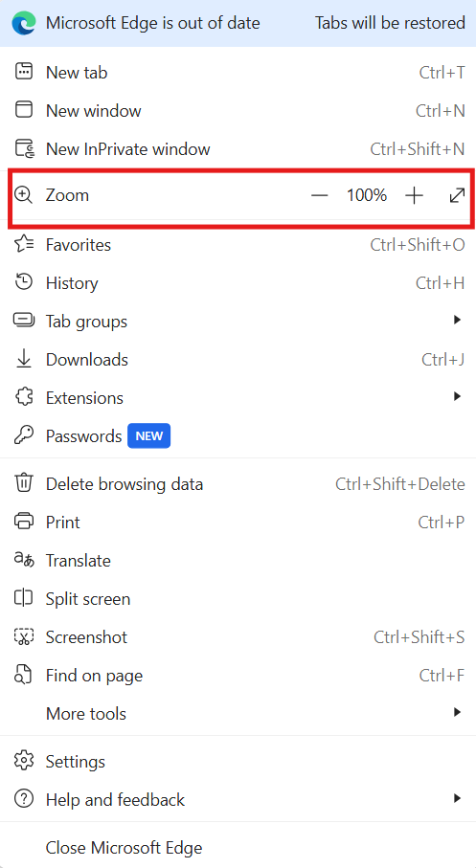Click the Edge logo icon in update banner
Image resolution: width=476 pixels, height=868 pixels.
24,23
